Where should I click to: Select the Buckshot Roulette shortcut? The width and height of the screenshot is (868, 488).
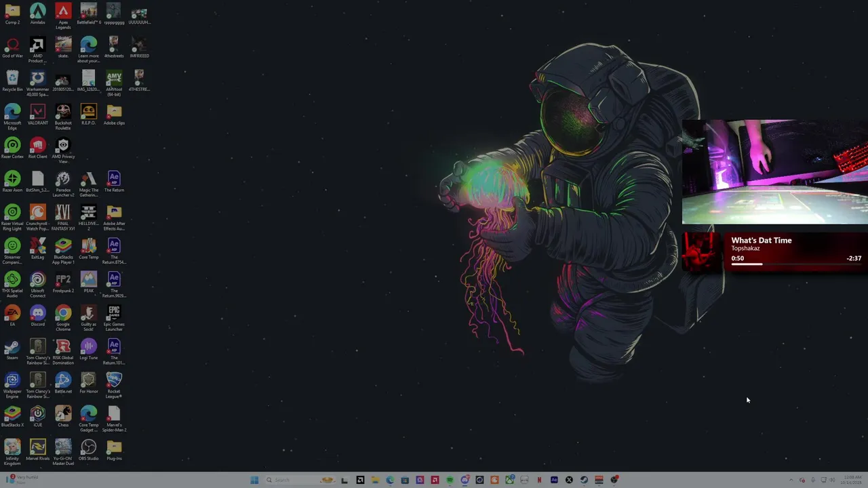pyautogui.click(x=63, y=117)
